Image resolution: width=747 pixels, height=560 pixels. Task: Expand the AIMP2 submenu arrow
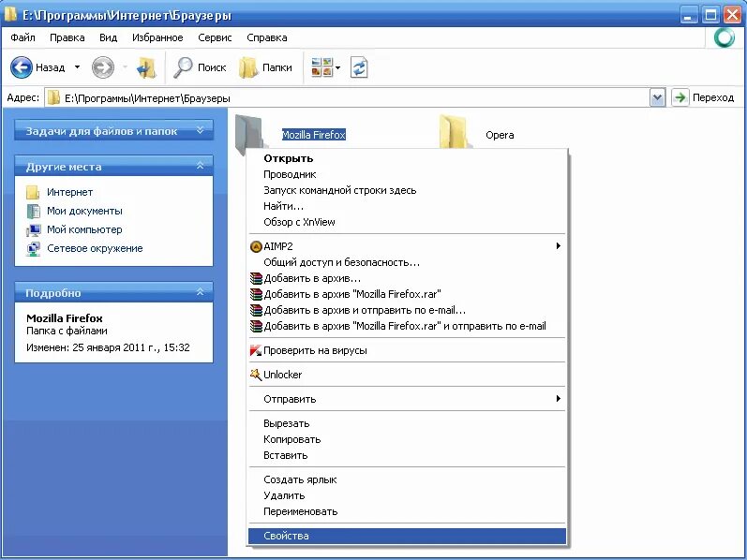click(559, 246)
